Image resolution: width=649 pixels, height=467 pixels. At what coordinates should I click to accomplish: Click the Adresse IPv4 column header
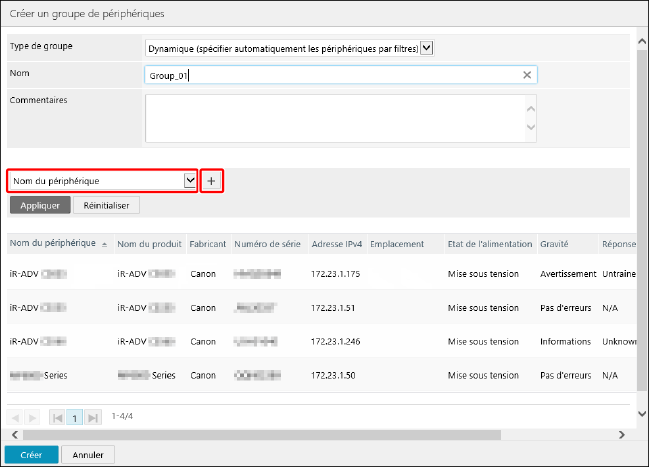[335, 243]
